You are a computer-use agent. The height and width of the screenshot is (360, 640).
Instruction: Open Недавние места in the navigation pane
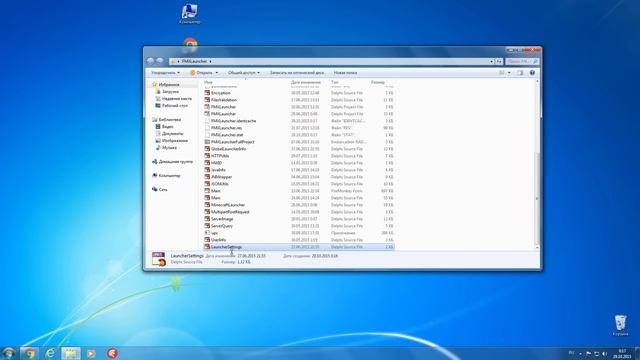click(177, 98)
